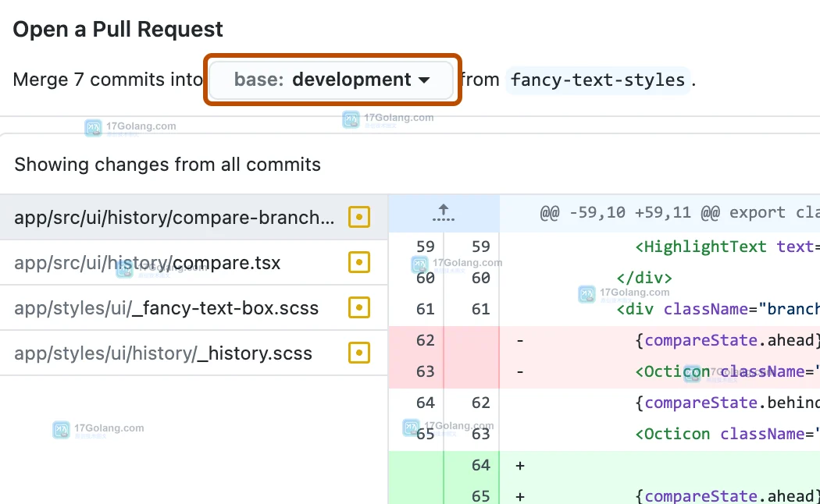Select app/src/ui/history/compare.tsx file

tap(194, 263)
